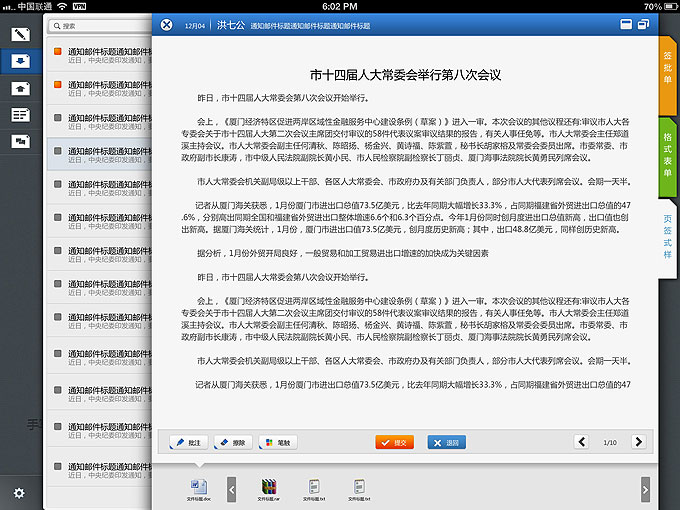Open the chat messages icon in sidebar
The image size is (680, 510).
pos(20,141)
